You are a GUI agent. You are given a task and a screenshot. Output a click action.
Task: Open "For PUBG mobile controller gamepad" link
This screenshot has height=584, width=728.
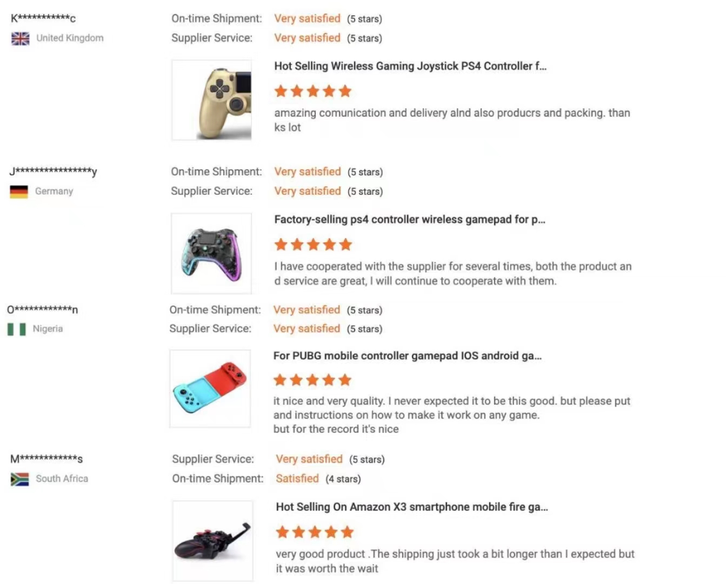407,356
